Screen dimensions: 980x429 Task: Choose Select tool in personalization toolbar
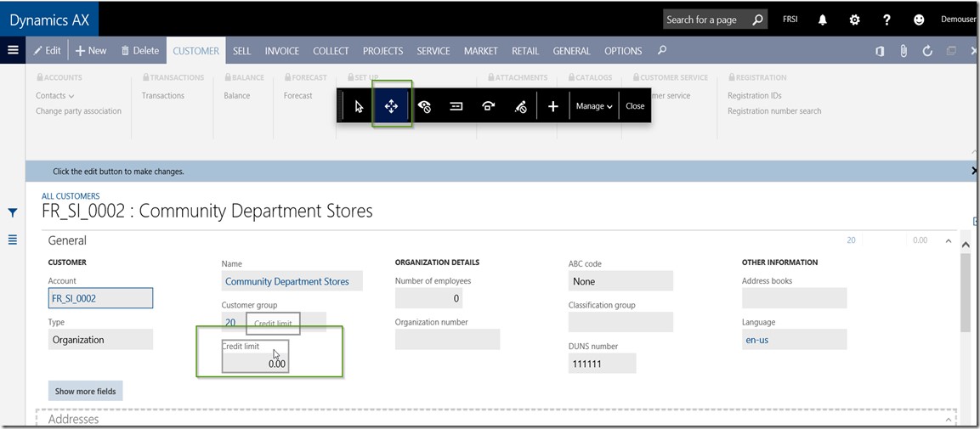tap(359, 106)
